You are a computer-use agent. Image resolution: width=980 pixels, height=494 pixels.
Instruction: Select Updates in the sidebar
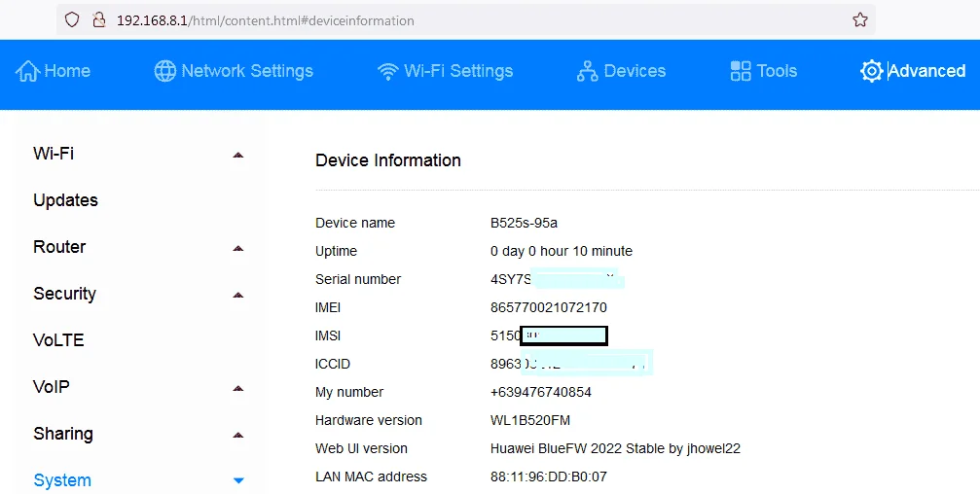65,200
